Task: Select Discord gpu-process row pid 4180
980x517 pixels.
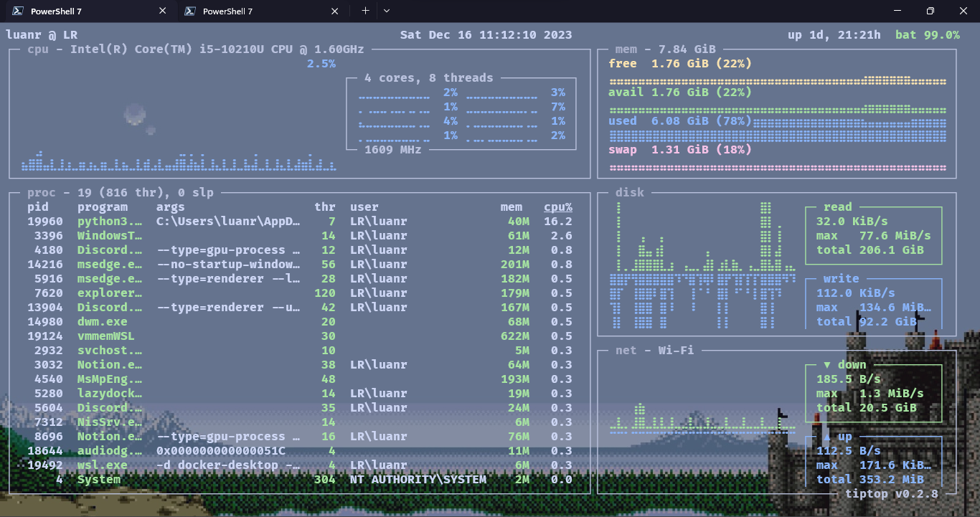Action: coord(300,250)
